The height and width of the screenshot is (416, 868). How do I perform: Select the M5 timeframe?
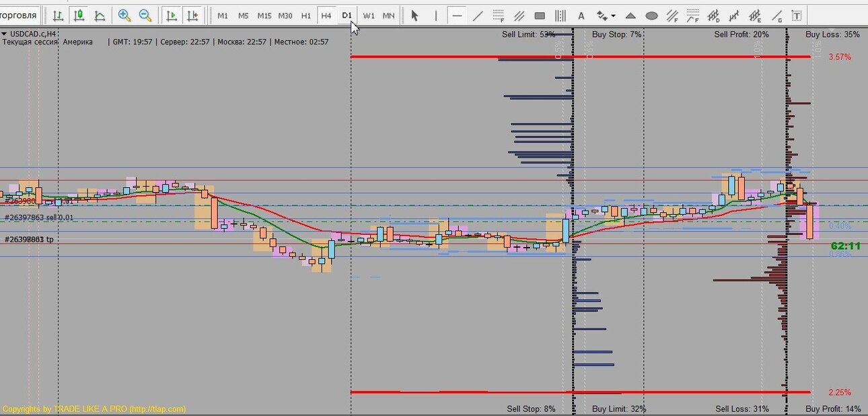click(x=243, y=15)
